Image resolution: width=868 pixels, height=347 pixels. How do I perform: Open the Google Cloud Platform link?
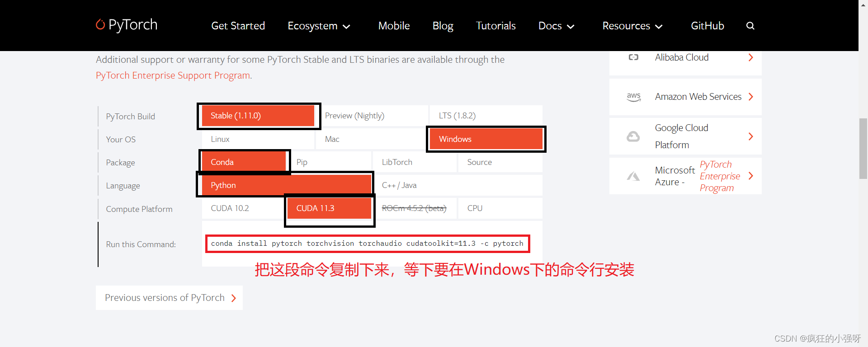pos(681,136)
